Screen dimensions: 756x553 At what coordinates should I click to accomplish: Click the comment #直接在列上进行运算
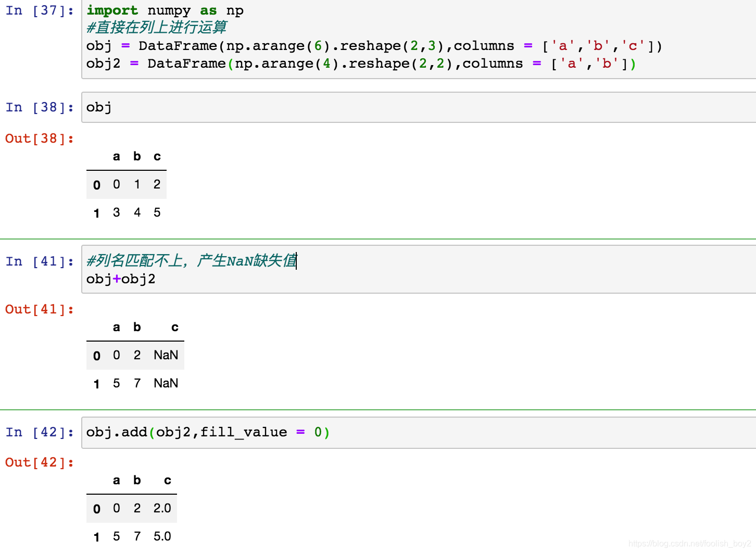pos(157,28)
